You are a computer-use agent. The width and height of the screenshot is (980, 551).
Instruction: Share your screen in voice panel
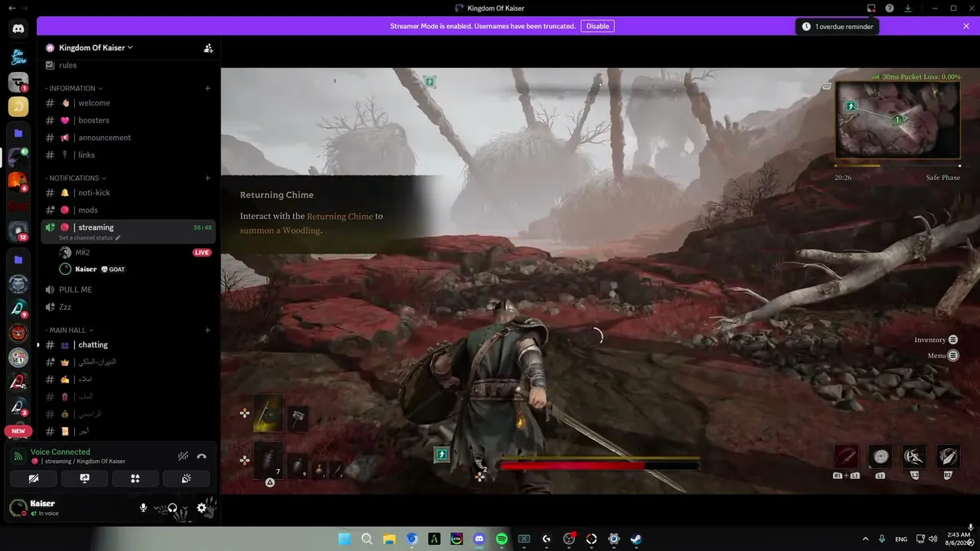[x=84, y=478]
